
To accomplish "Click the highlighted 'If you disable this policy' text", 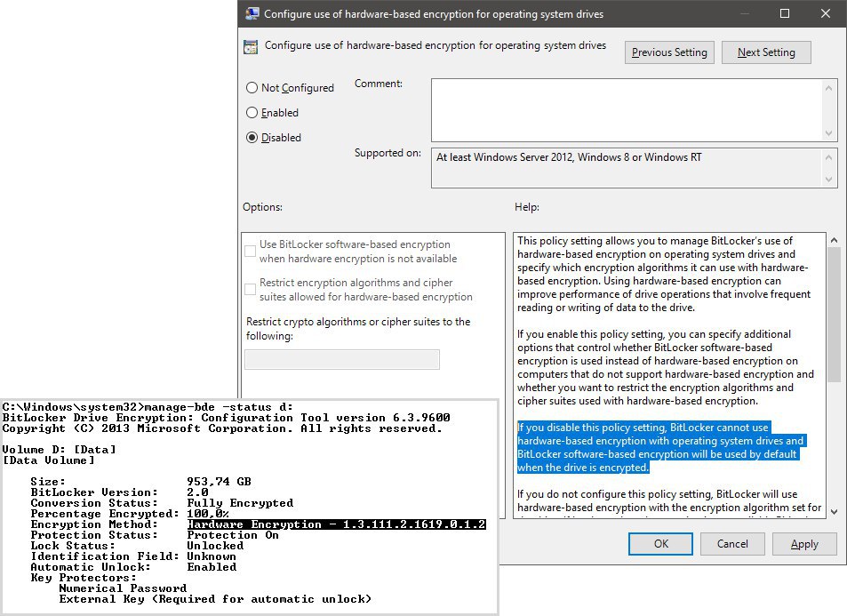I will click(x=660, y=447).
